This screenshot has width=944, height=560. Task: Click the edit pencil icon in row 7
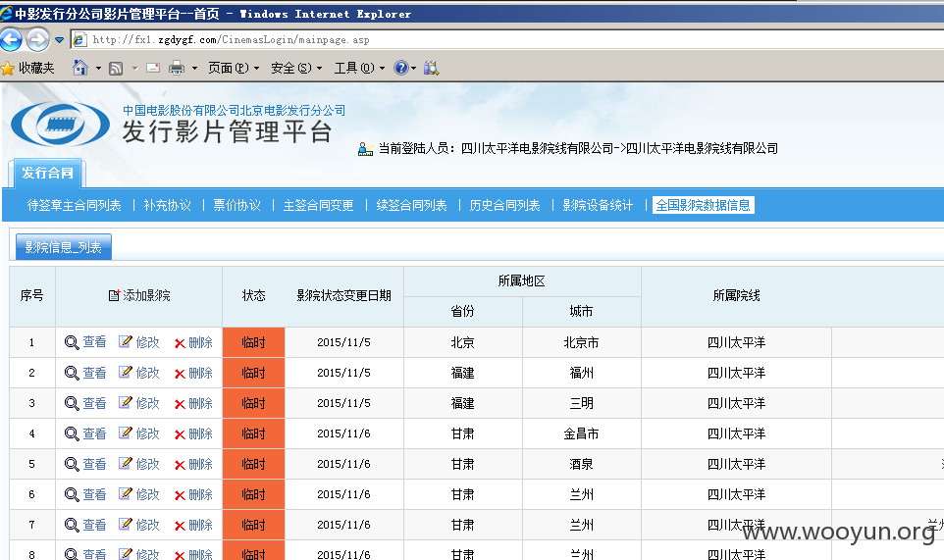click(126, 525)
